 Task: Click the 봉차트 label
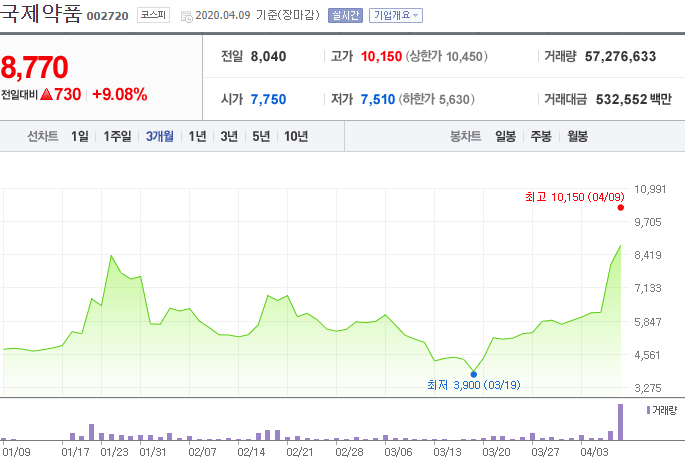(466, 136)
